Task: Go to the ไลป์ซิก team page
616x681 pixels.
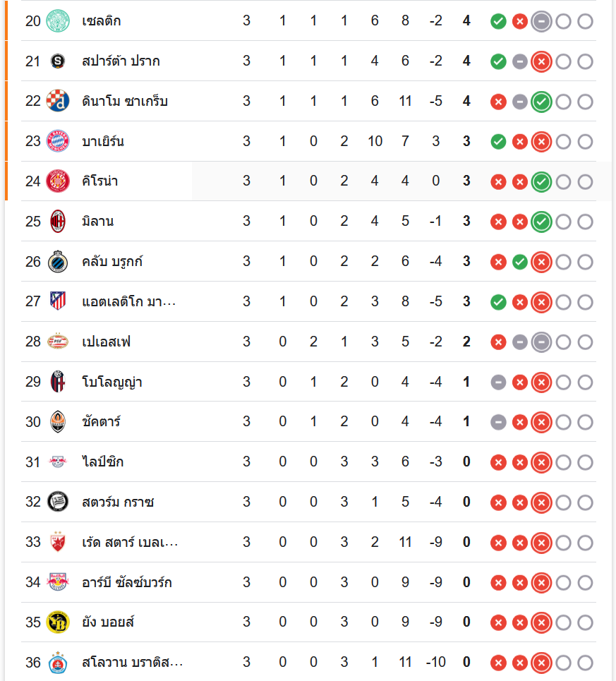Action: (103, 462)
